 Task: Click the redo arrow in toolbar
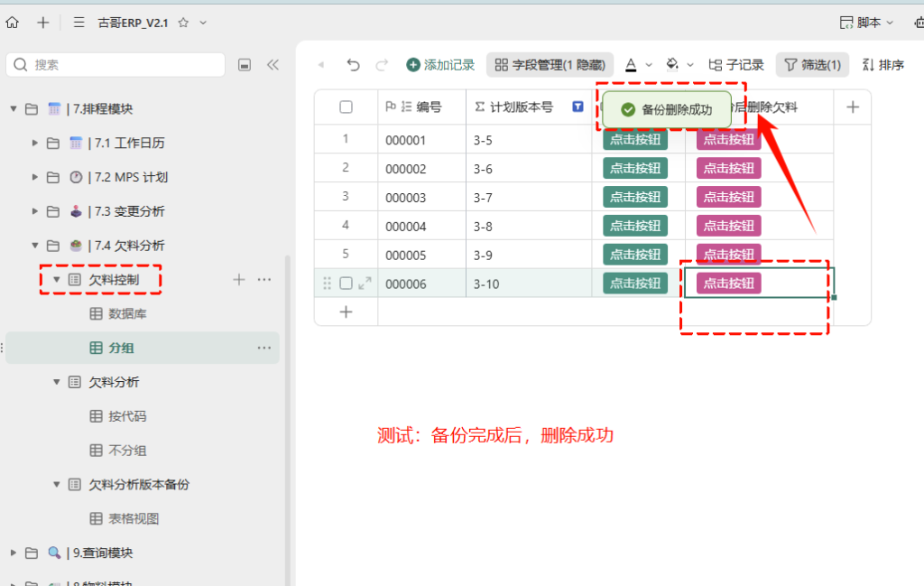click(x=382, y=65)
